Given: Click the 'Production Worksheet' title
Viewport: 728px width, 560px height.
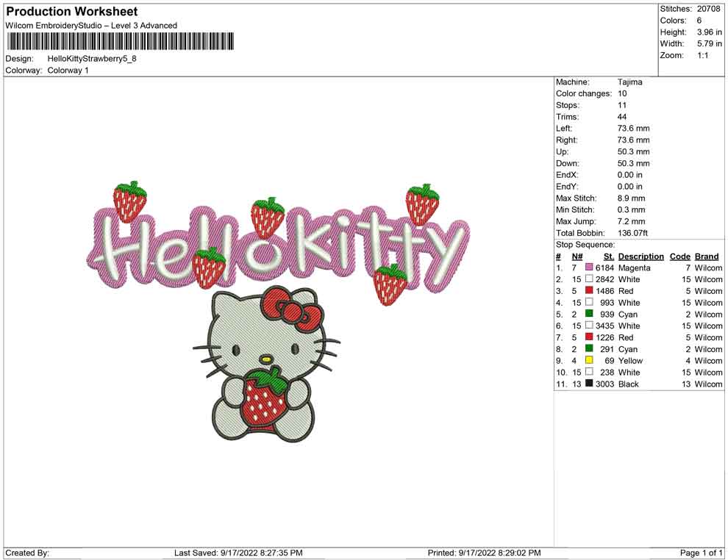Looking at the screenshot, I should point(72,12).
